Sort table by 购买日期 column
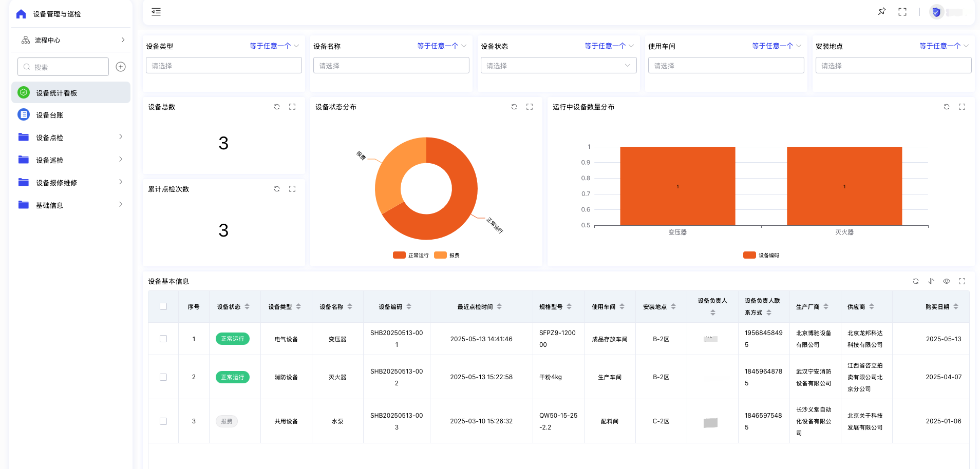 click(x=956, y=306)
